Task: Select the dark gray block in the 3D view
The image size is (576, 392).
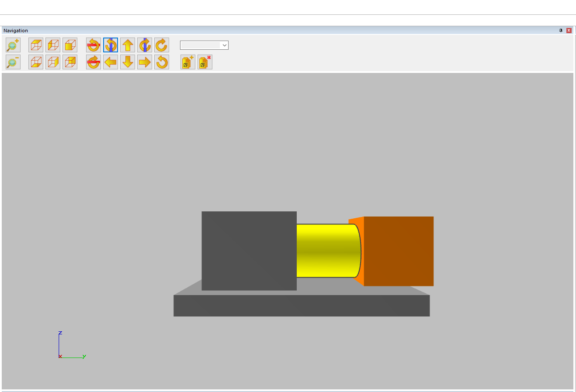Action: (249, 251)
